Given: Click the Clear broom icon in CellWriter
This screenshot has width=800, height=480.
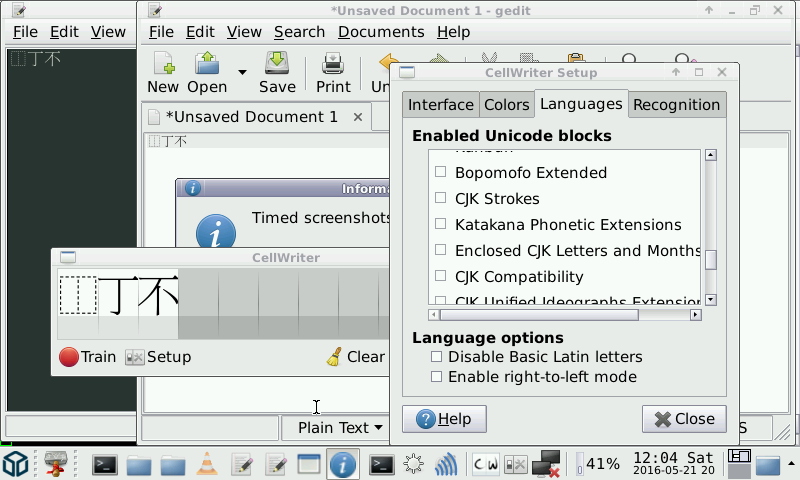Looking at the screenshot, I should (335, 357).
